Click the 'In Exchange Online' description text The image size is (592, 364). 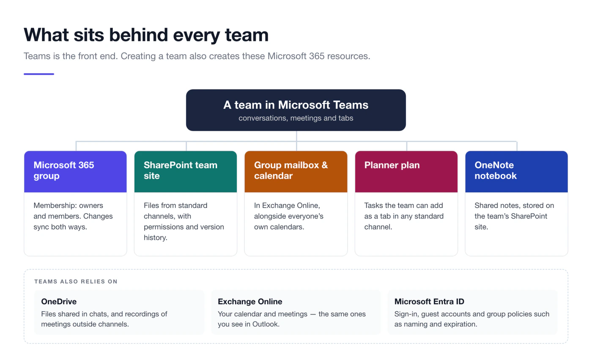[289, 216]
